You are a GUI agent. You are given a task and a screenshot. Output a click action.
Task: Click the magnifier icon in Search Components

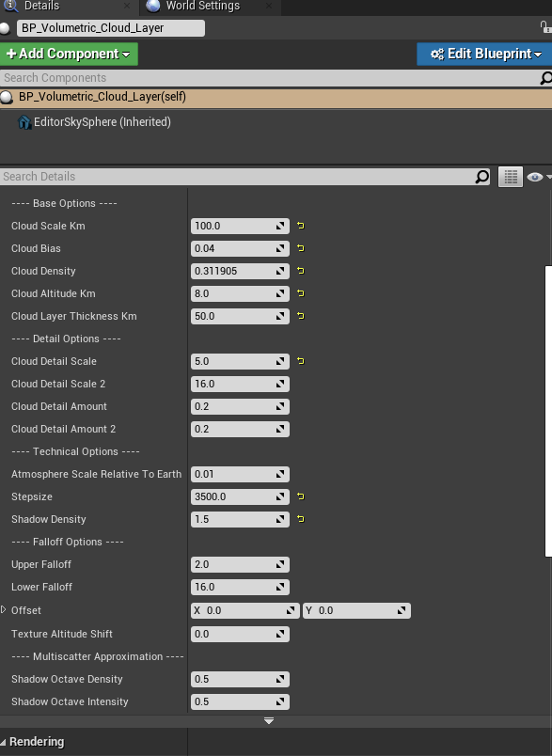pos(545,78)
